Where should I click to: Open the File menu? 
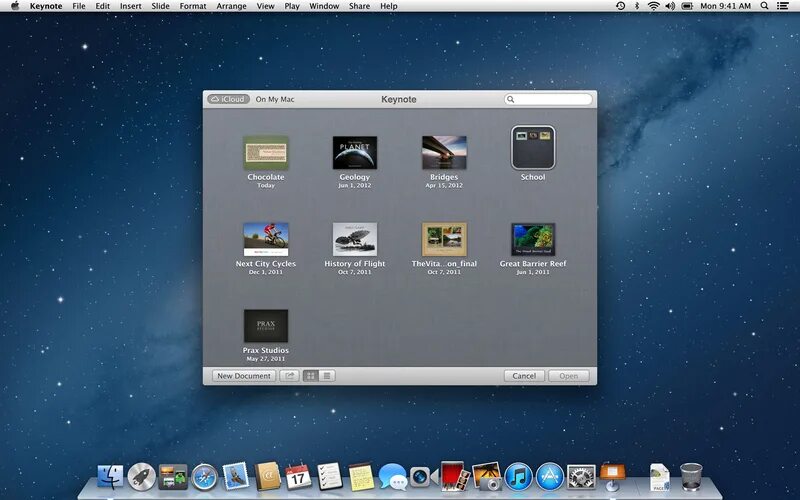[79, 6]
